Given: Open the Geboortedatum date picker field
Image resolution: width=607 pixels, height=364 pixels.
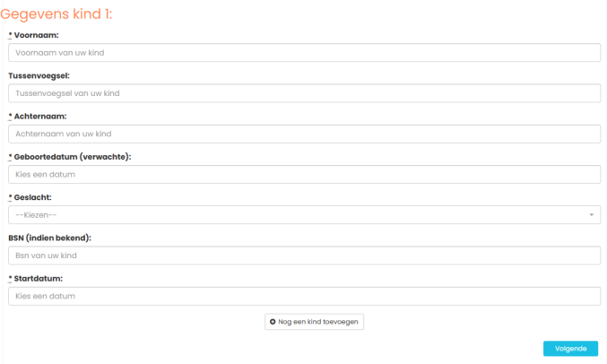Looking at the screenshot, I should pos(304,174).
